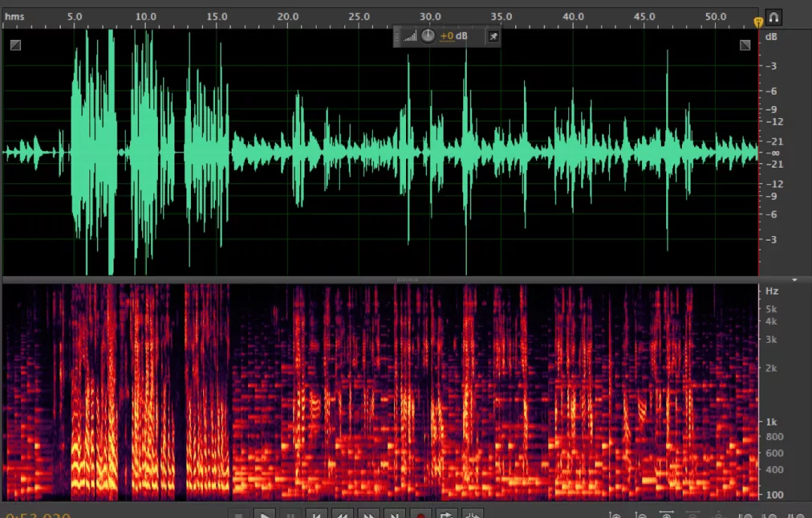Screen dimensions: 812x518
Task: Click the HUD volume knob
Action: pyautogui.click(x=428, y=36)
